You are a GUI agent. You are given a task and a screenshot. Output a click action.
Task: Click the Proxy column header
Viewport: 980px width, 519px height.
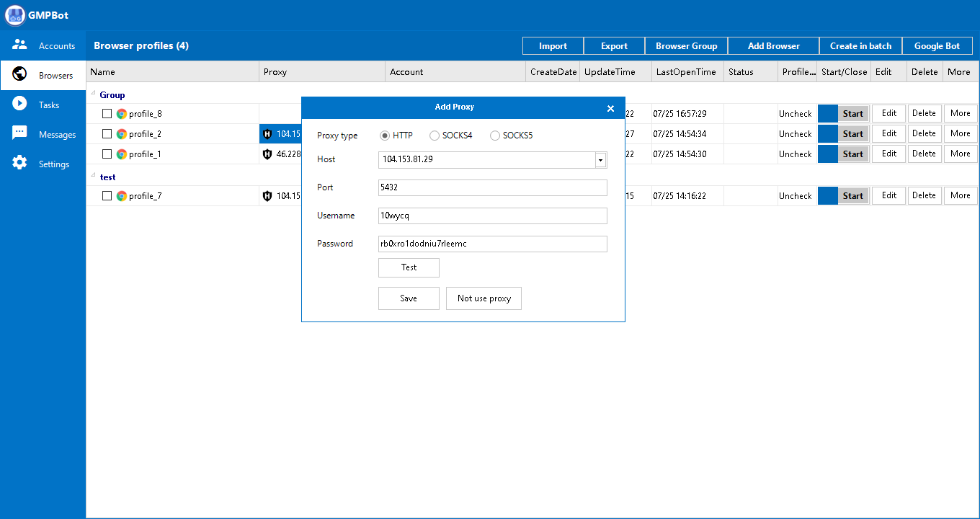coord(322,72)
